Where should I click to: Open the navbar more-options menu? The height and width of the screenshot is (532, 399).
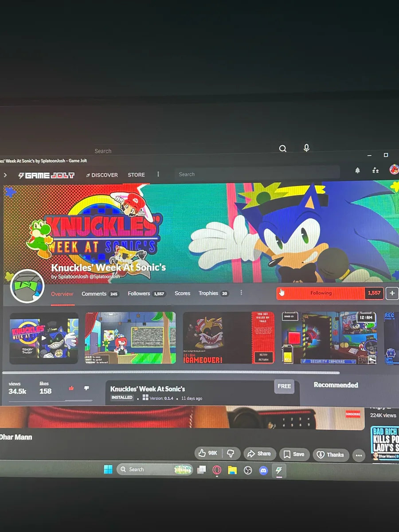click(158, 175)
